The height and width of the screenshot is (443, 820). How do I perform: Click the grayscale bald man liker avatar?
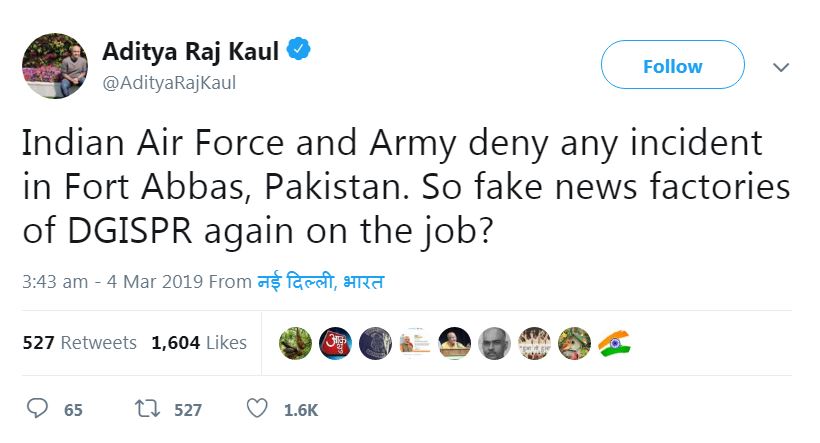click(x=494, y=343)
